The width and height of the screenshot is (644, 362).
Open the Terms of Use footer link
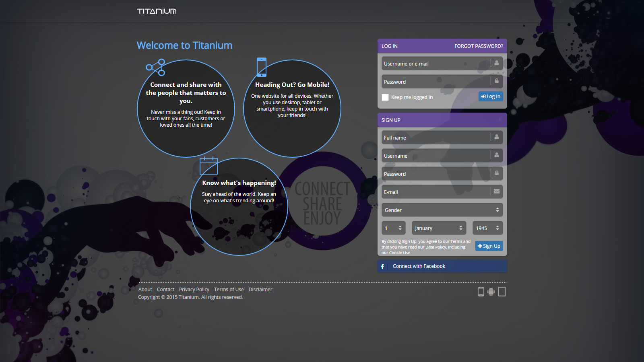pos(229,290)
